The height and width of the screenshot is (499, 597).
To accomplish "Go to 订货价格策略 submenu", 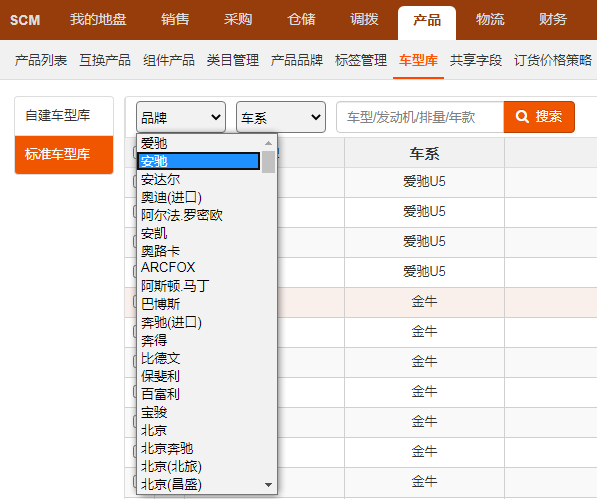I will 553,60.
